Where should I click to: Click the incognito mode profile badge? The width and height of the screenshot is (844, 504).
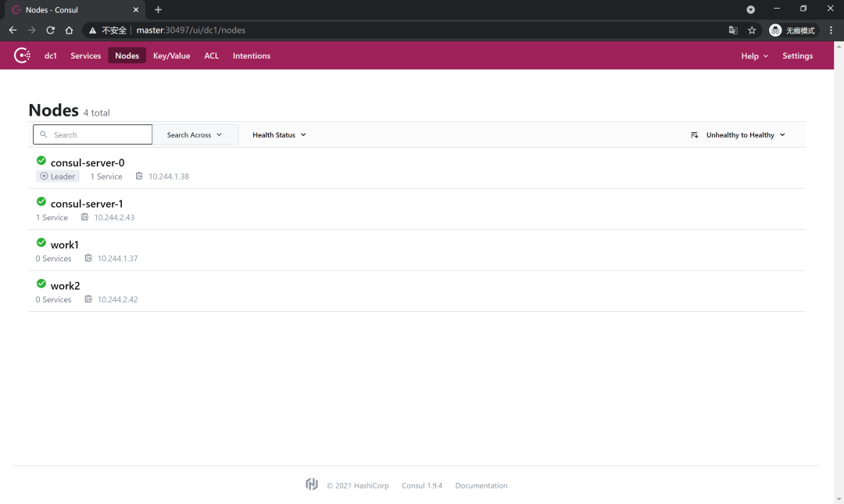(793, 30)
